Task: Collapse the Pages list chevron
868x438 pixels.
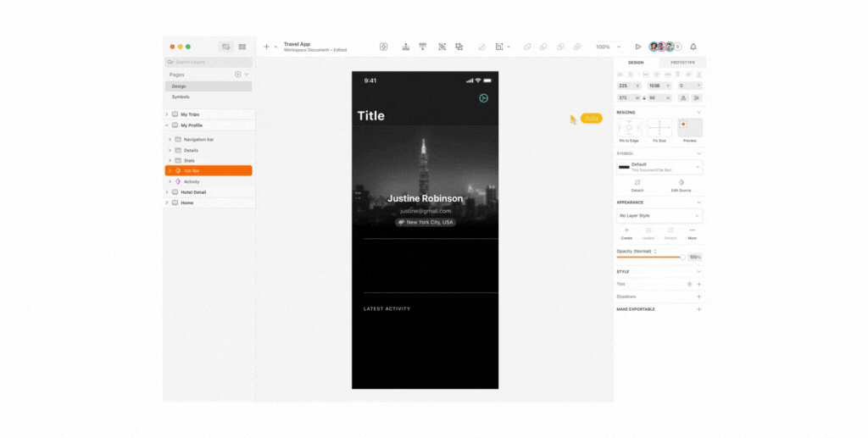Action: (x=247, y=74)
